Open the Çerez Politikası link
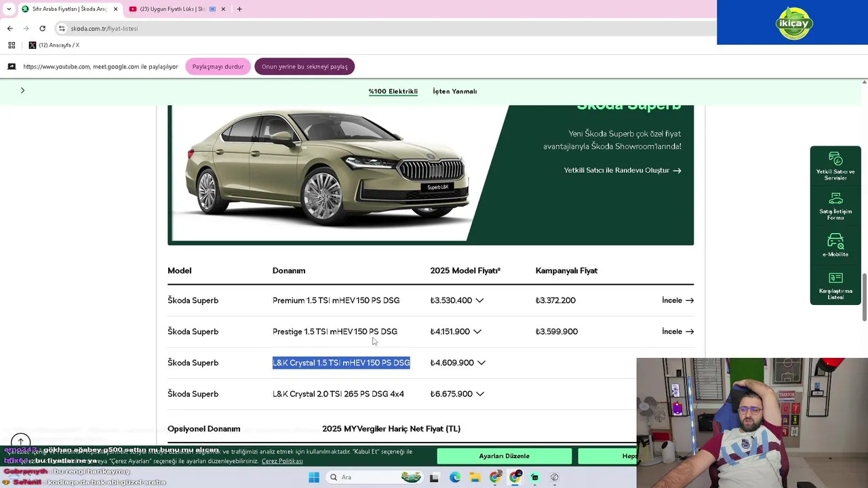This screenshot has width=868, height=488. [x=282, y=461]
